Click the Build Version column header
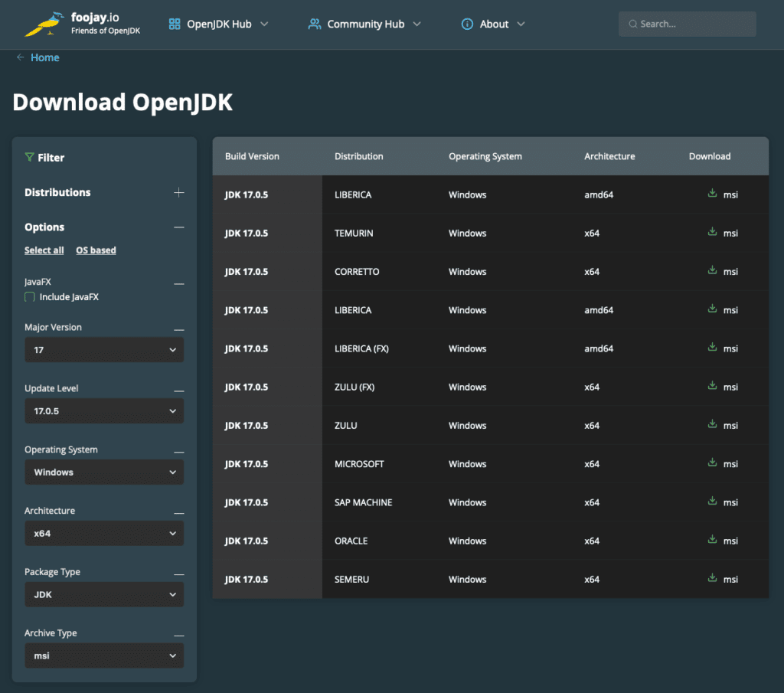 point(252,156)
